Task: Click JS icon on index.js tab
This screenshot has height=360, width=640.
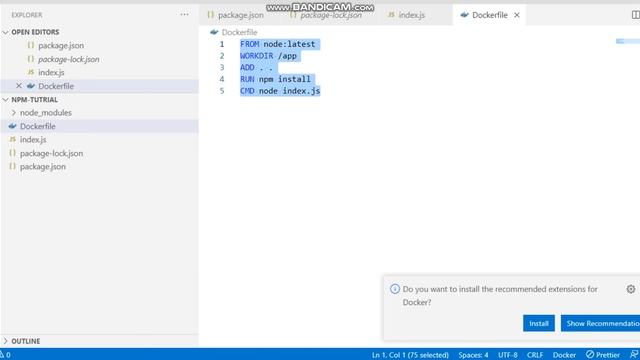Action: (x=391, y=15)
